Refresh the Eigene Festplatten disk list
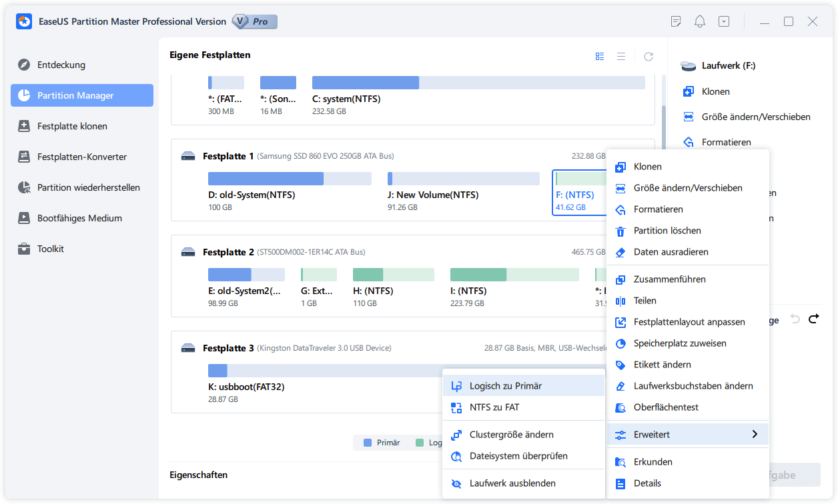This screenshot has height=504, width=838. point(649,57)
